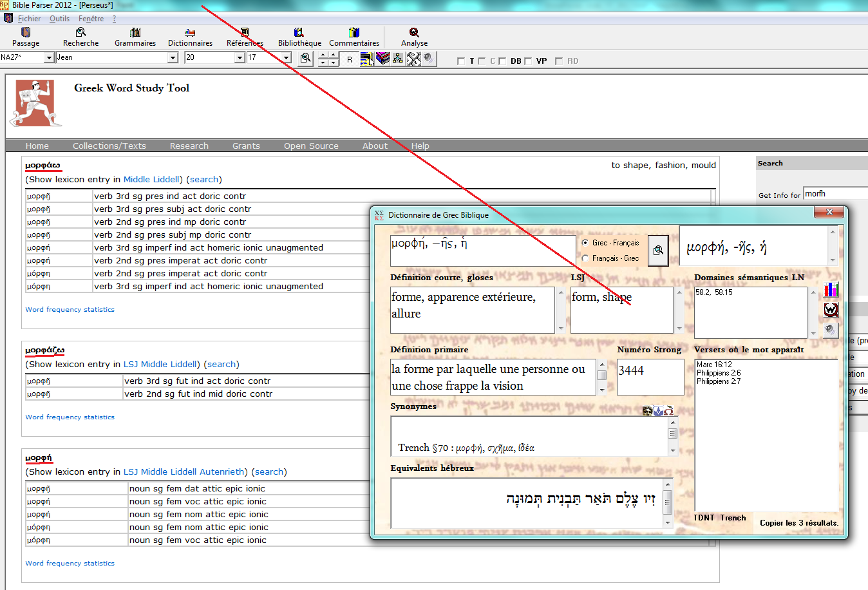Open the Commentaires tool
This screenshot has height=590, width=868.
click(354, 37)
